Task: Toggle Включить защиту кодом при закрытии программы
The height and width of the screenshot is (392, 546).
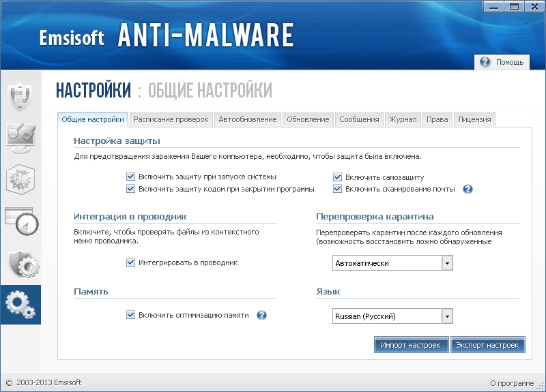Action: [x=130, y=189]
